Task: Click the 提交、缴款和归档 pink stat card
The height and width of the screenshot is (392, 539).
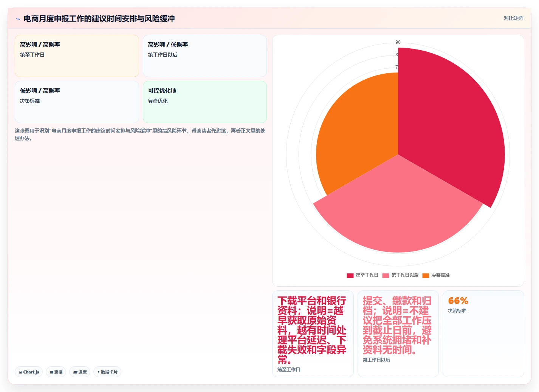Action: [x=398, y=334]
